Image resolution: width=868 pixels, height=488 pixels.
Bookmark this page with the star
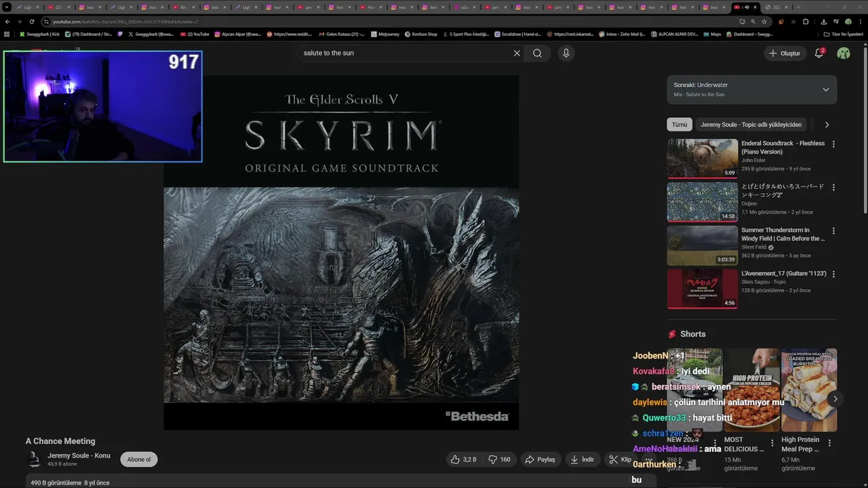[x=764, y=22]
